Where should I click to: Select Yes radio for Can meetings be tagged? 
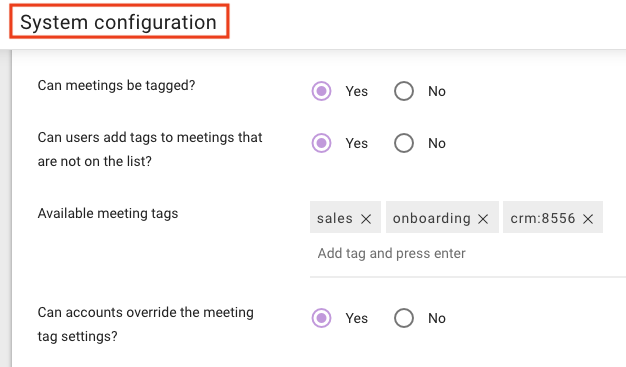pos(321,91)
